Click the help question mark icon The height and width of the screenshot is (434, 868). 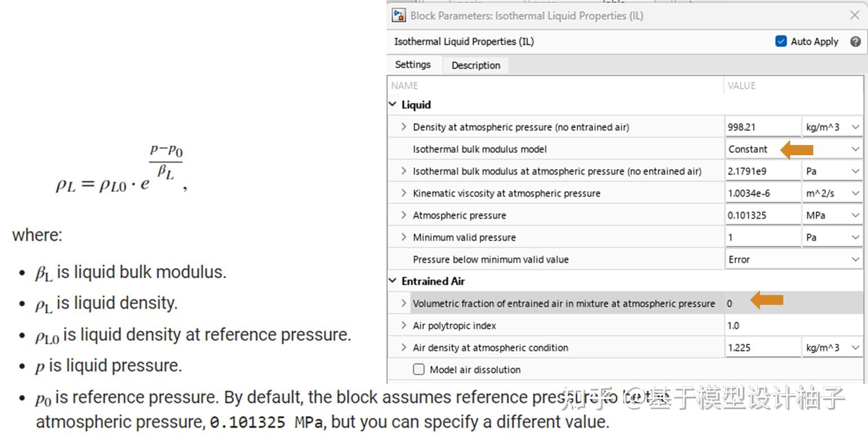855,41
